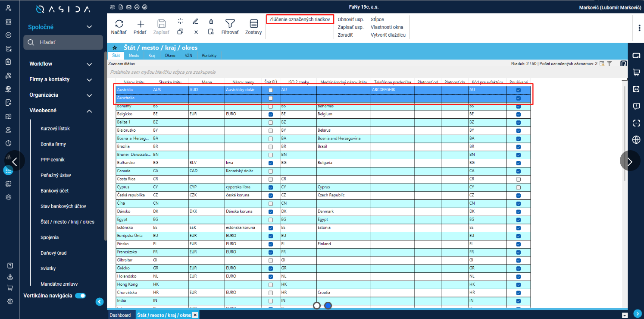The width and height of the screenshot is (644, 319).
Task: Open the Filtrovať funnel filter
Action: pos(230,24)
